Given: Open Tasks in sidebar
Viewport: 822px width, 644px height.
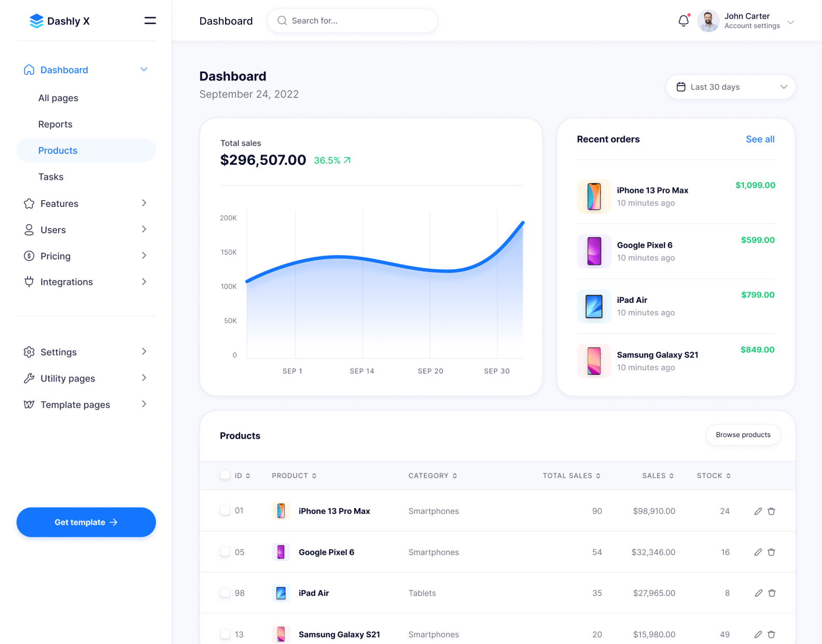Looking at the screenshot, I should click(51, 177).
